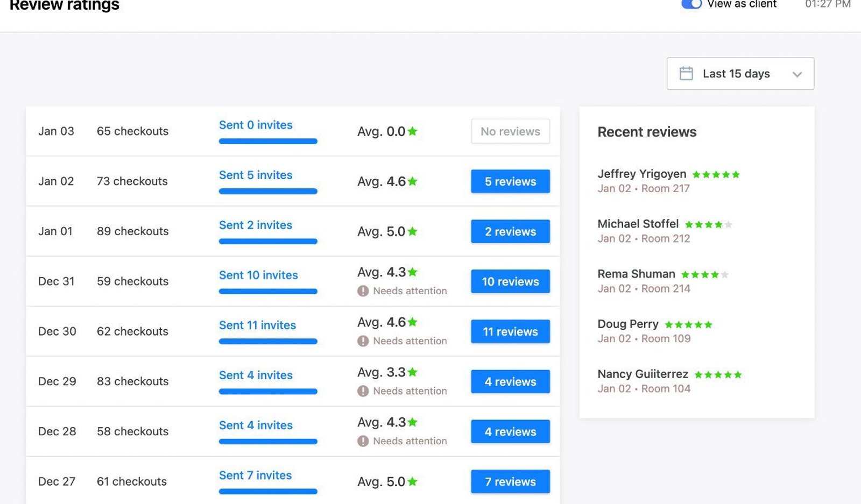Click the 65 checkouts text for Jan 03
The image size is (861, 504).
[x=132, y=131]
